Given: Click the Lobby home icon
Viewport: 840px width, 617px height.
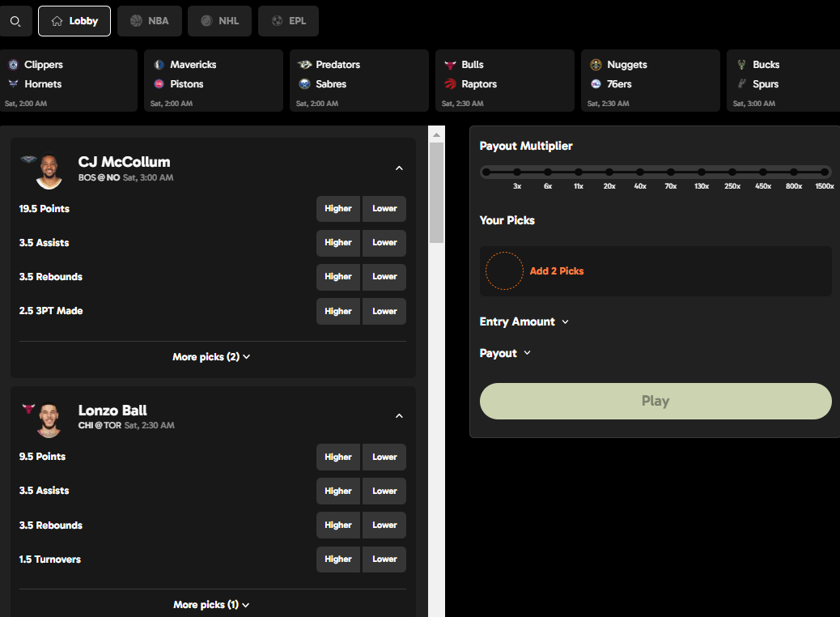Looking at the screenshot, I should tap(57, 21).
